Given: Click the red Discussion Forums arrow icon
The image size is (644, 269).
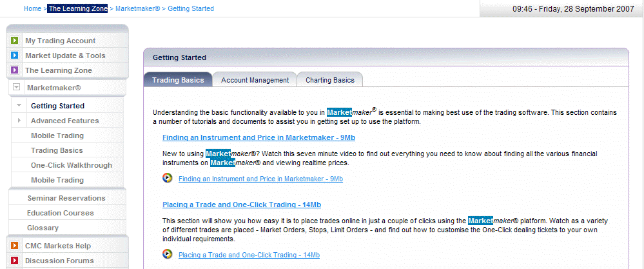Looking at the screenshot, I should 14,261.
